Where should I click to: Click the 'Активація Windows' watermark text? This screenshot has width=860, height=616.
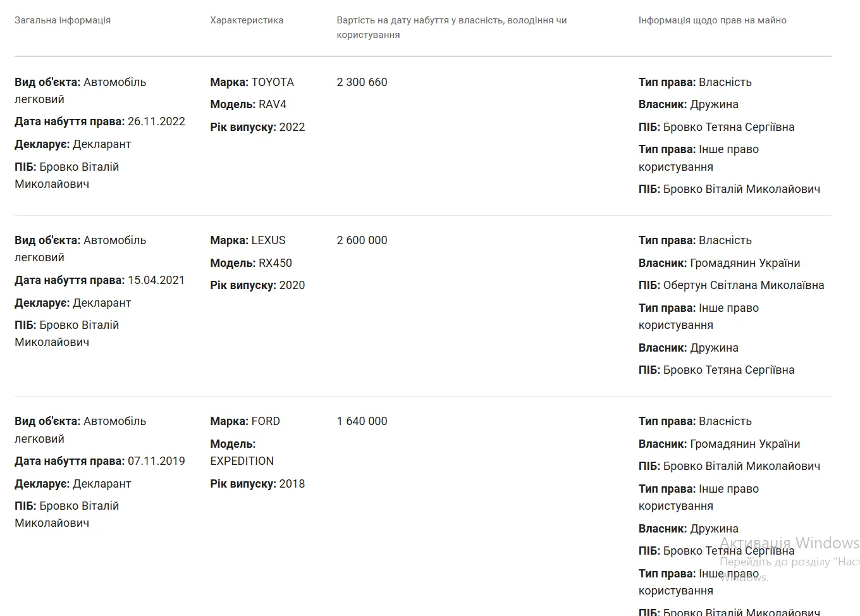click(789, 543)
